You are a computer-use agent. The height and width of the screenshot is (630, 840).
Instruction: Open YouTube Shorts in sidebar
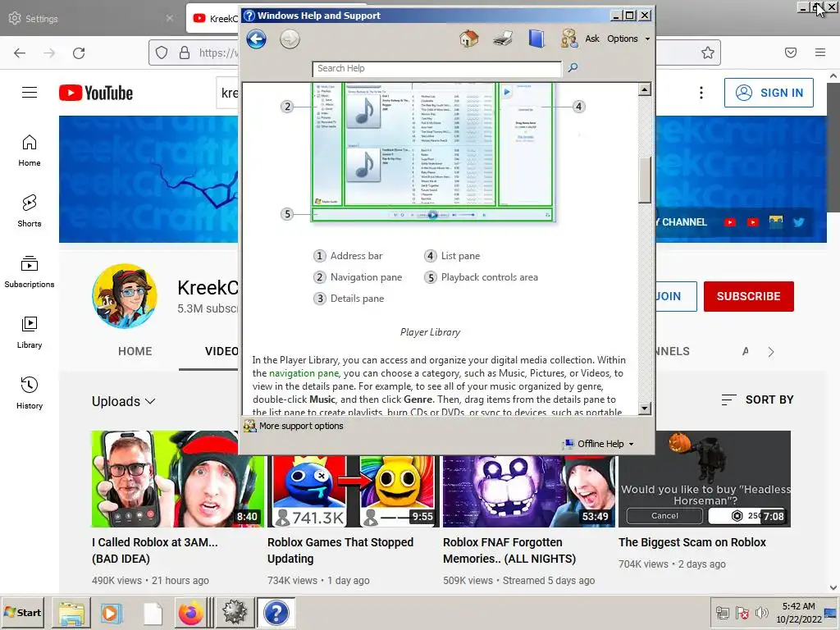click(30, 211)
